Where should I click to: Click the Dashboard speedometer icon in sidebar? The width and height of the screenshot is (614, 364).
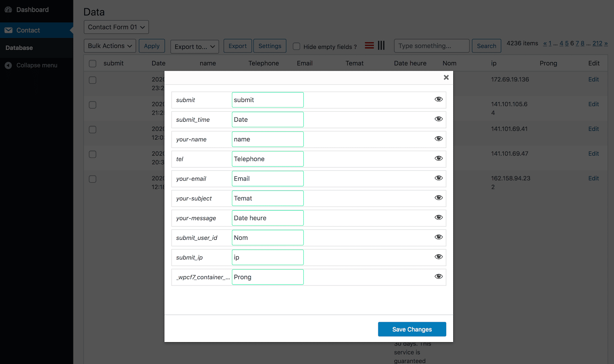pos(8,10)
